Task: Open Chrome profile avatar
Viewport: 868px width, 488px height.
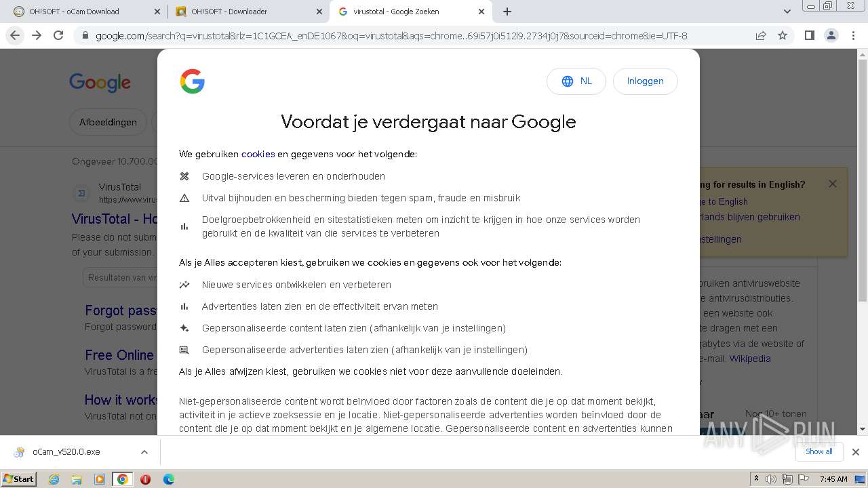Action: point(831,35)
